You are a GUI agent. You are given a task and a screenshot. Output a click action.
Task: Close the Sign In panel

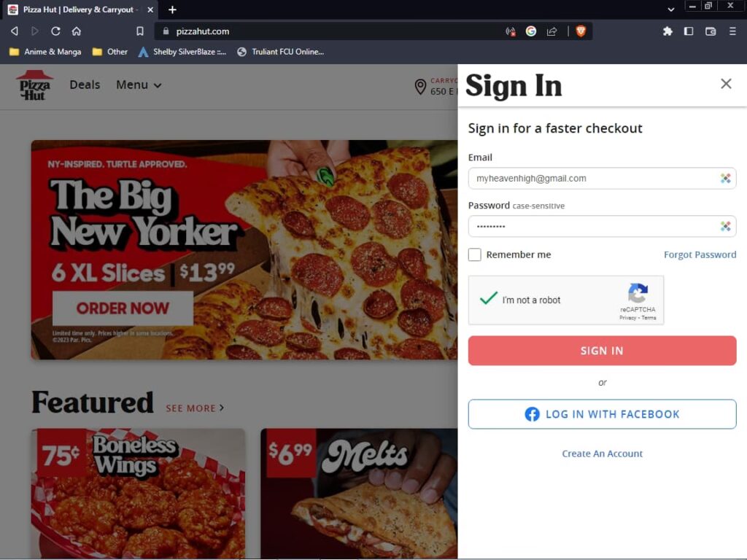click(726, 84)
